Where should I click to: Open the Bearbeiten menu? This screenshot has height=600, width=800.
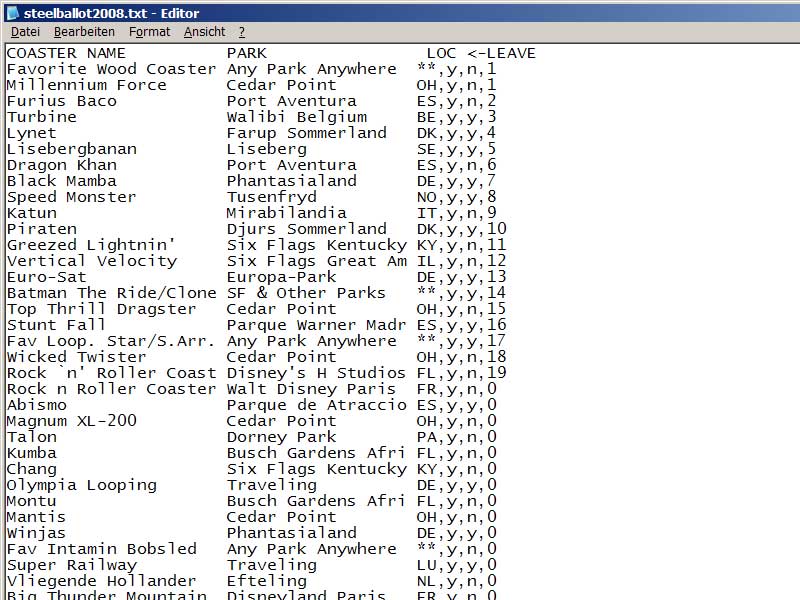(x=84, y=32)
